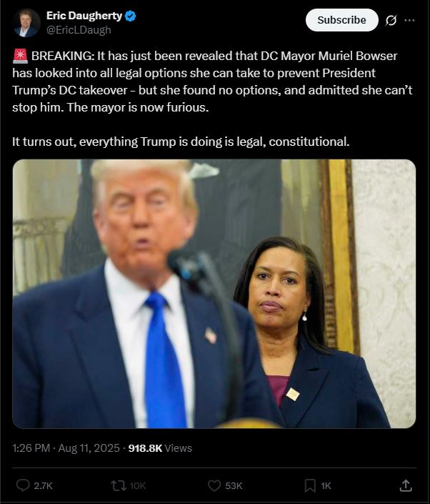430x504 pixels.
Task: Click the blue verified checkmark badge
Action: point(131,16)
